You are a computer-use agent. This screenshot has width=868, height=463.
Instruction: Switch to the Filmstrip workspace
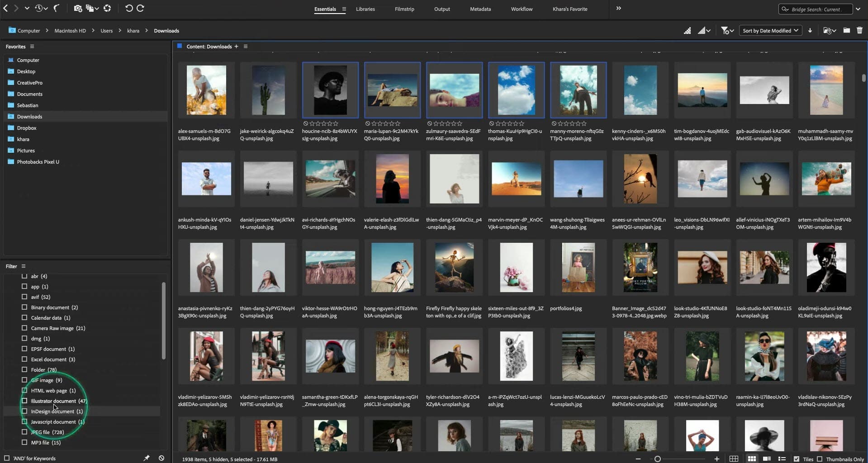(404, 9)
